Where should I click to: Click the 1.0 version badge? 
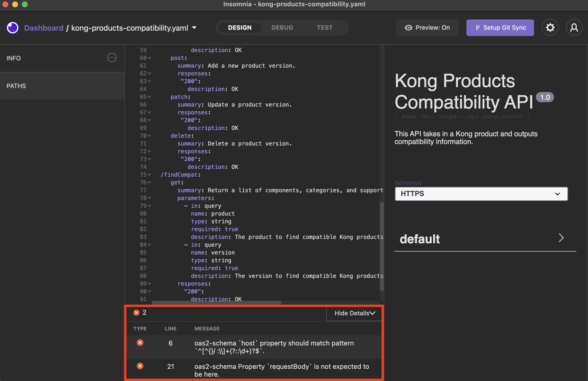545,97
